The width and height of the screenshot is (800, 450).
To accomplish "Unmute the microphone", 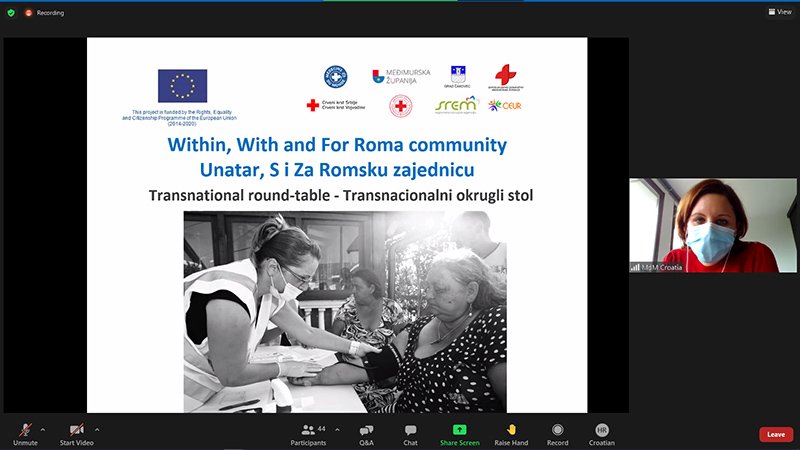I will pyautogui.click(x=26, y=435).
